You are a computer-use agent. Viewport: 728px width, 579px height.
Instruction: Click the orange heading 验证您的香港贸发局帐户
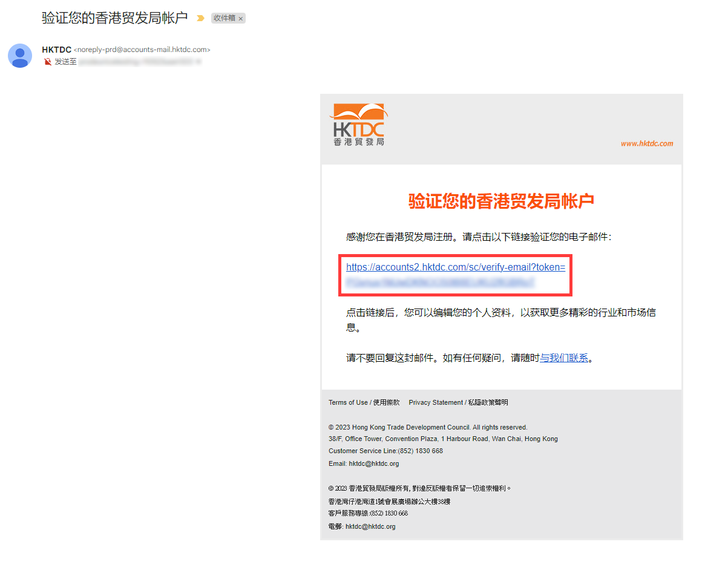(501, 201)
